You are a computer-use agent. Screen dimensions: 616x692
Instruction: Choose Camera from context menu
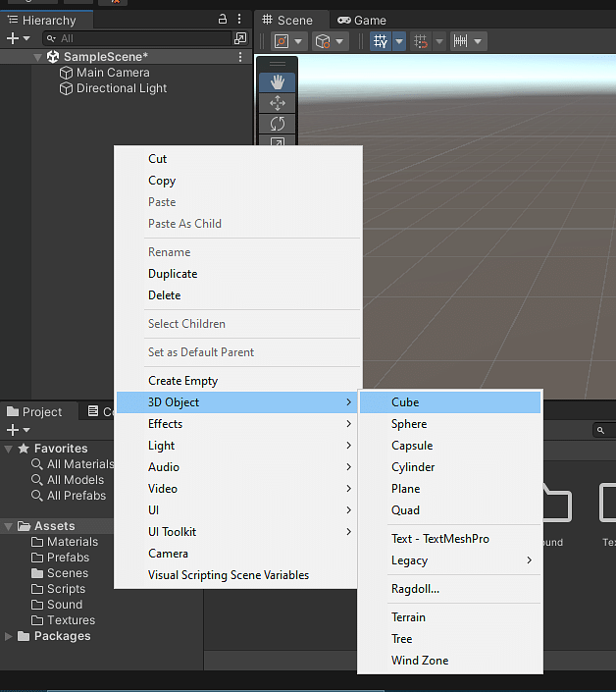[236, 554]
